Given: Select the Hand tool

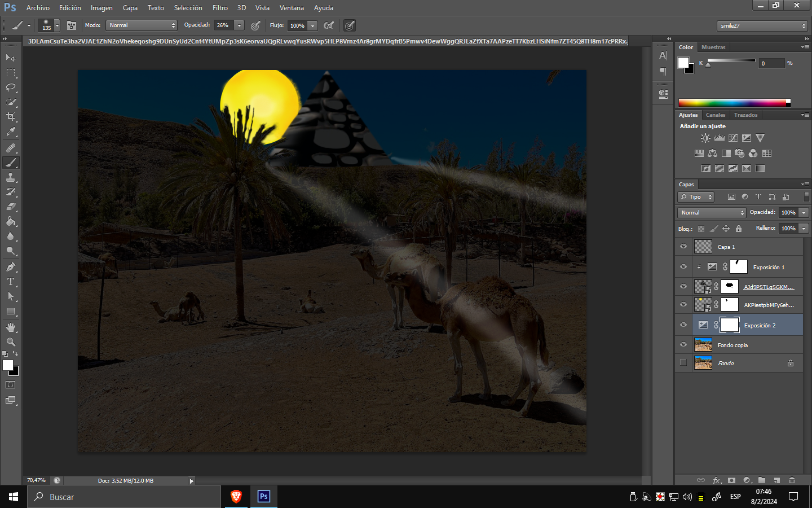Looking at the screenshot, I should [x=11, y=327].
